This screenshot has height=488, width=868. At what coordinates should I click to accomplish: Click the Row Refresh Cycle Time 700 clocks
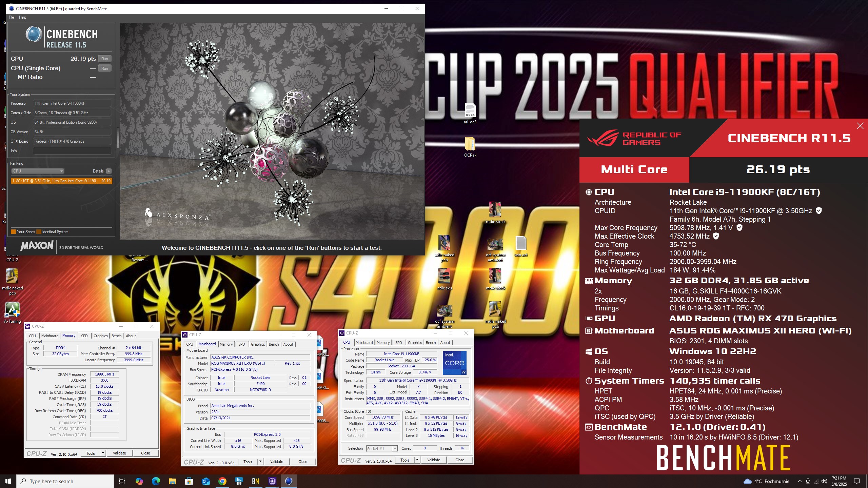[x=104, y=410]
